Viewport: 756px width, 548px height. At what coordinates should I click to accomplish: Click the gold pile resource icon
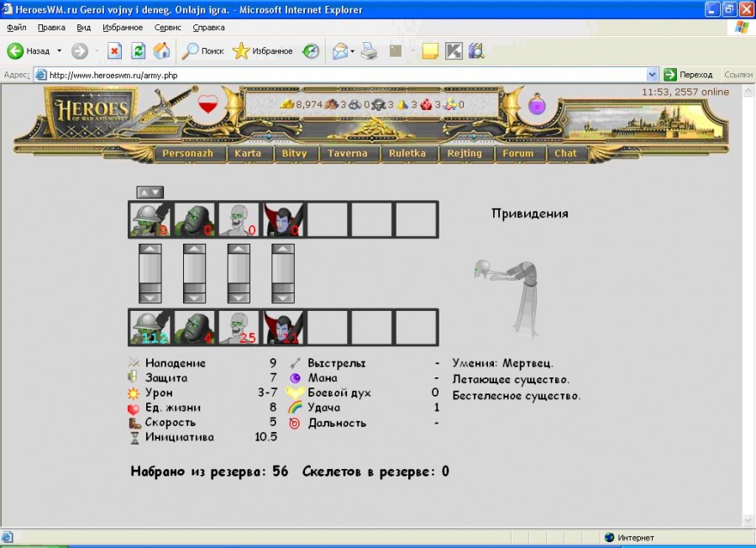coord(287,104)
